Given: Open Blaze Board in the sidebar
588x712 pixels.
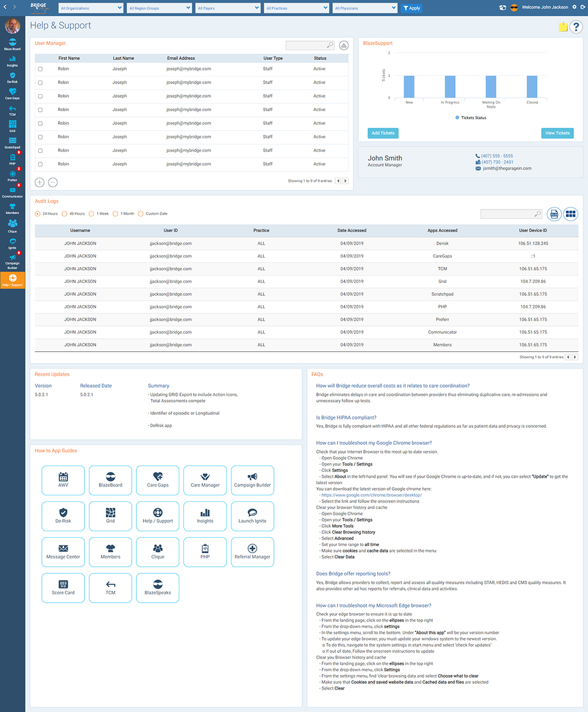Looking at the screenshot, I should point(12,44).
